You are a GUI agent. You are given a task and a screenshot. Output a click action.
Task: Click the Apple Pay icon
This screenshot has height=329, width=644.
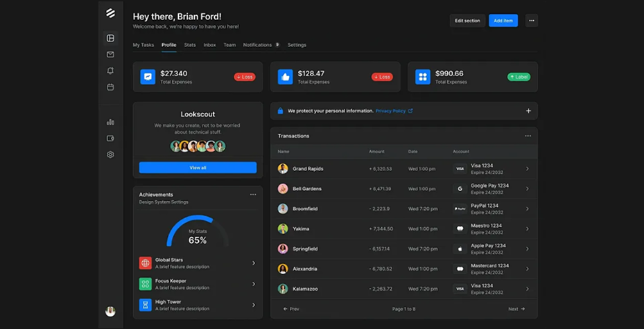[460, 249]
